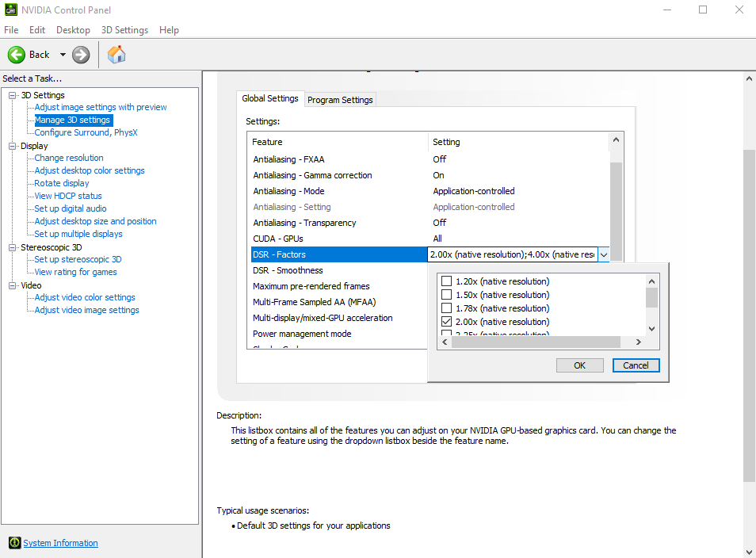Click DSR popup horizontal scroll right arrow

639,342
